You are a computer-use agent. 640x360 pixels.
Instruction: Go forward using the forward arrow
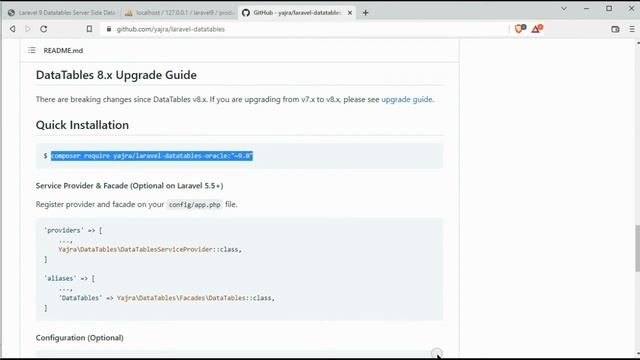click(28, 29)
